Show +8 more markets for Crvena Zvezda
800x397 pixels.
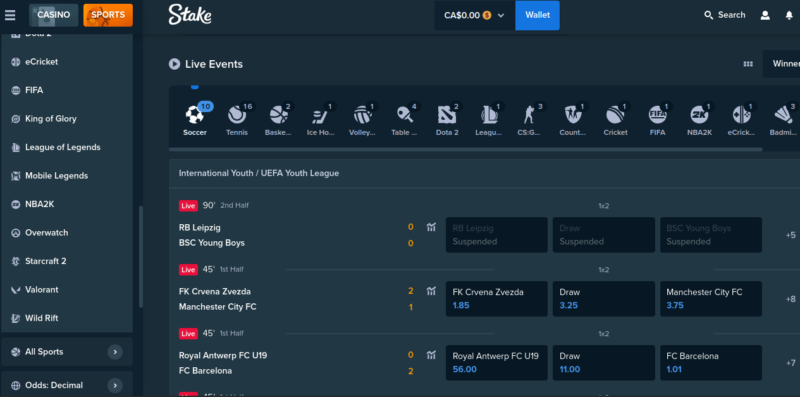coord(790,299)
